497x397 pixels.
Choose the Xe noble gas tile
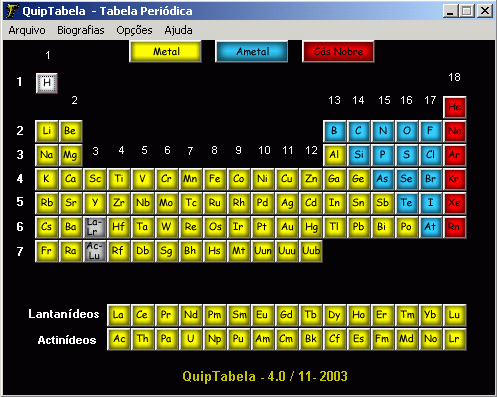point(455,203)
